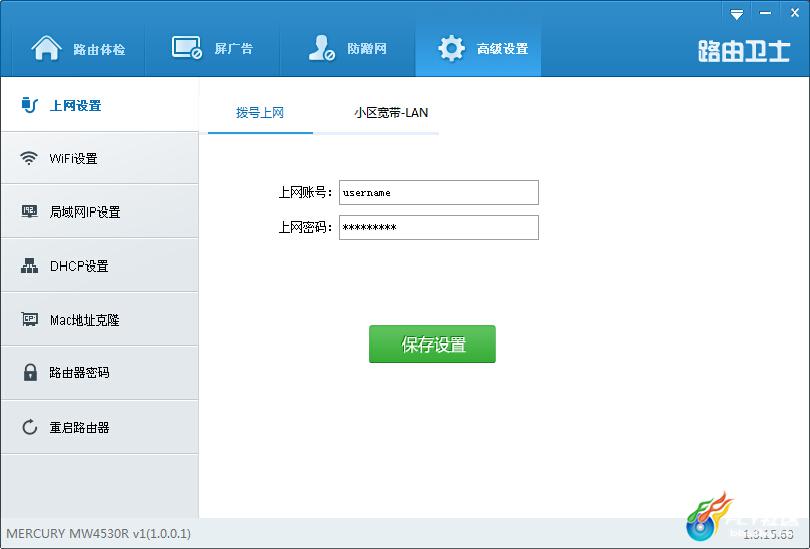Open DHCP设置 in the sidebar
810x549 pixels.
coord(100,265)
